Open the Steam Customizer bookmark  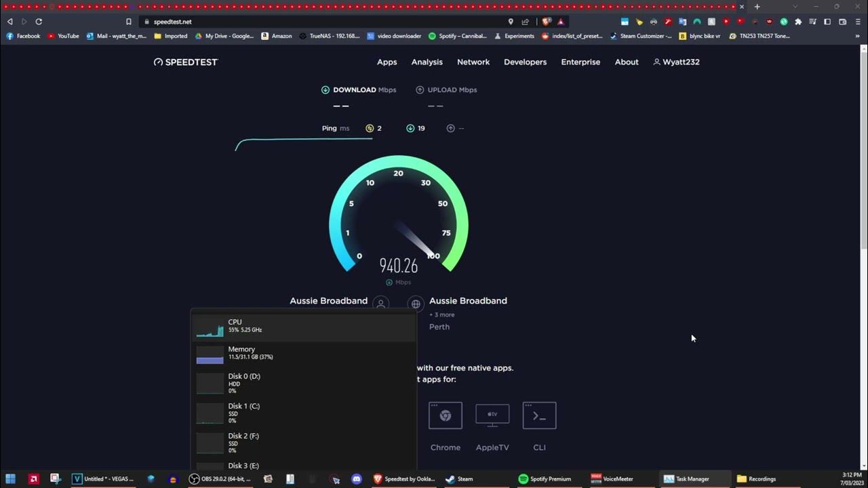tap(641, 36)
